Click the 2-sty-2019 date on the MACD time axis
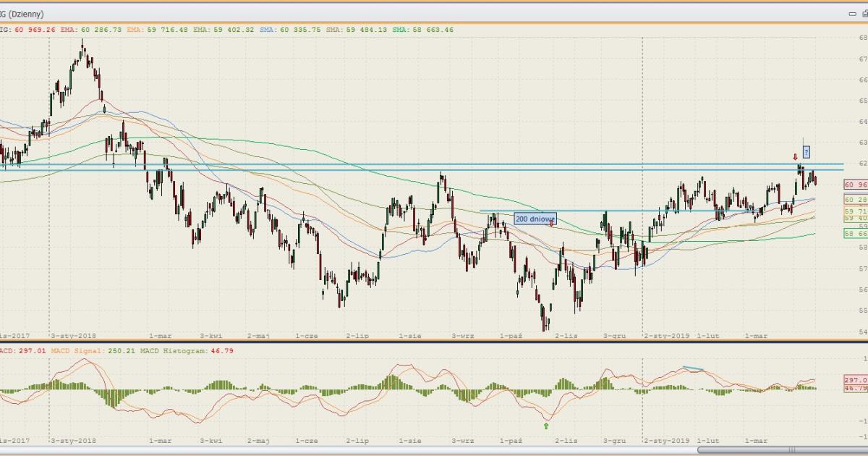Image resolution: width=868 pixels, height=456 pixels. point(667,439)
